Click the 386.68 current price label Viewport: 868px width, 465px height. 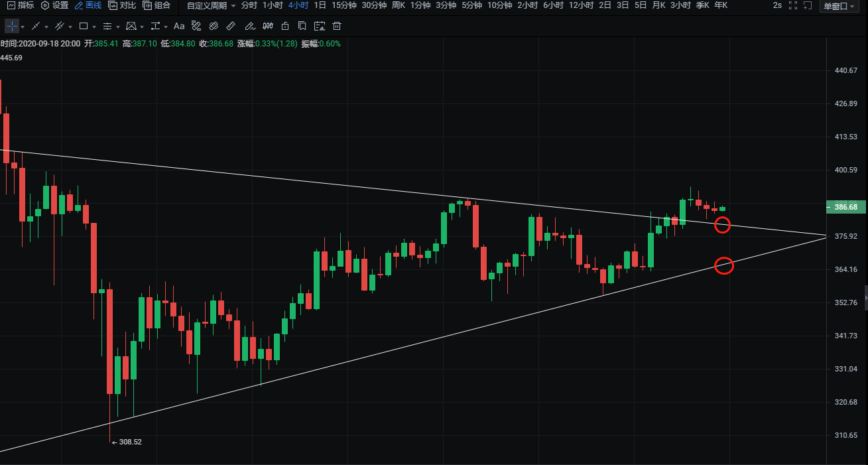point(846,207)
